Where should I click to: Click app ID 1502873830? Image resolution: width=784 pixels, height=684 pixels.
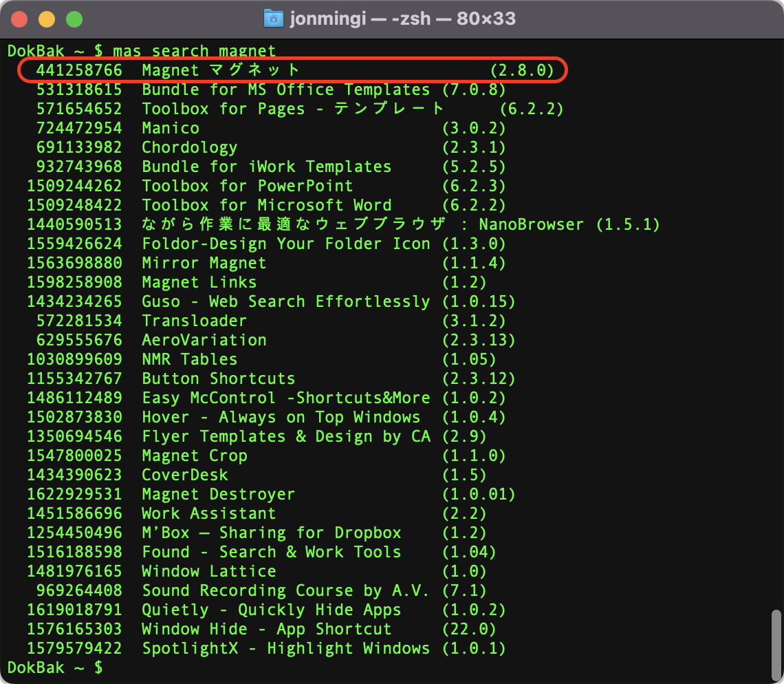tap(74, 417)
